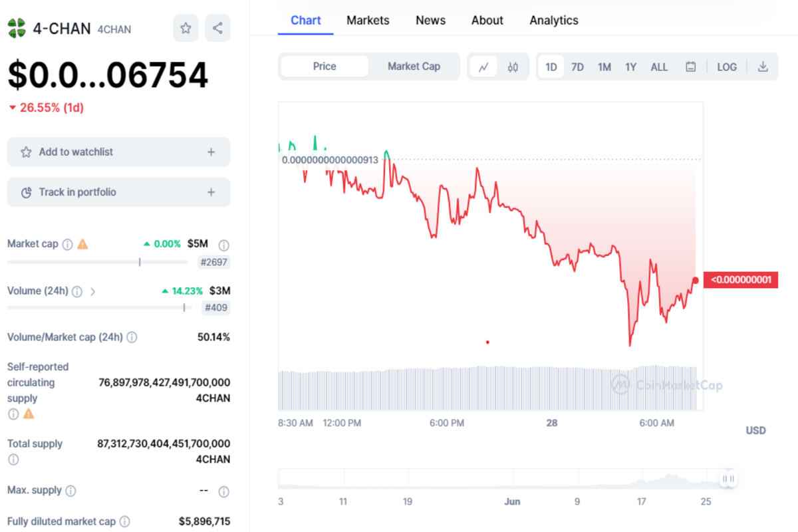
Task: Click the #409 volume rank badge
Action: point(216,308)
